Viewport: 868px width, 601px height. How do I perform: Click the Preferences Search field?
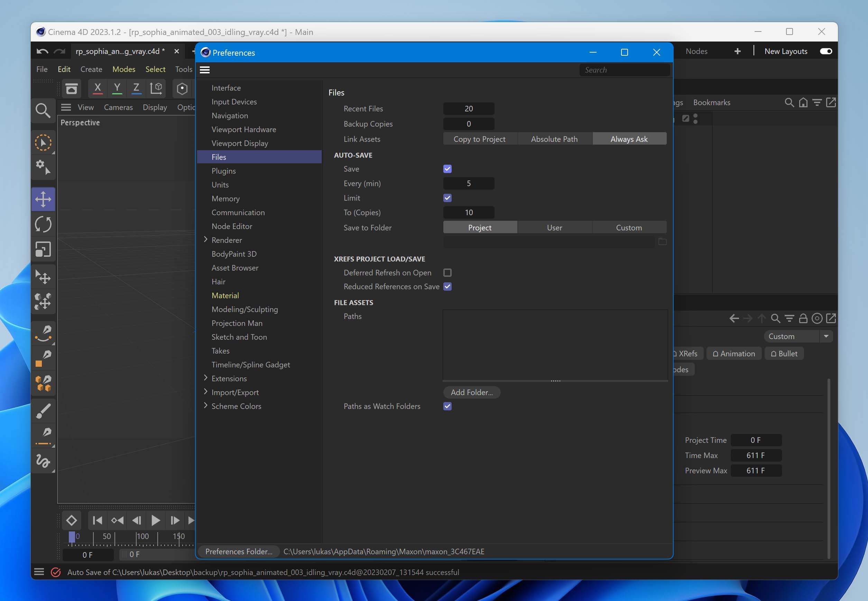[x=625, y=70]
